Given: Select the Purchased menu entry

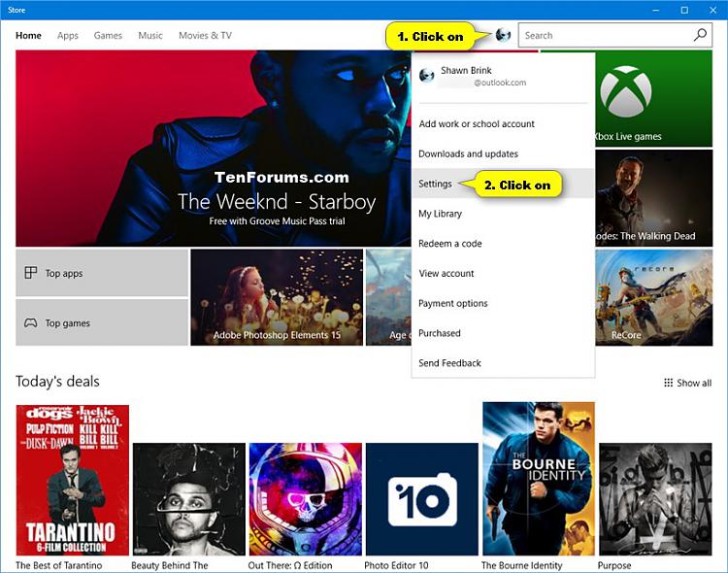Looking at the screenshot, I should click(503, 333).
